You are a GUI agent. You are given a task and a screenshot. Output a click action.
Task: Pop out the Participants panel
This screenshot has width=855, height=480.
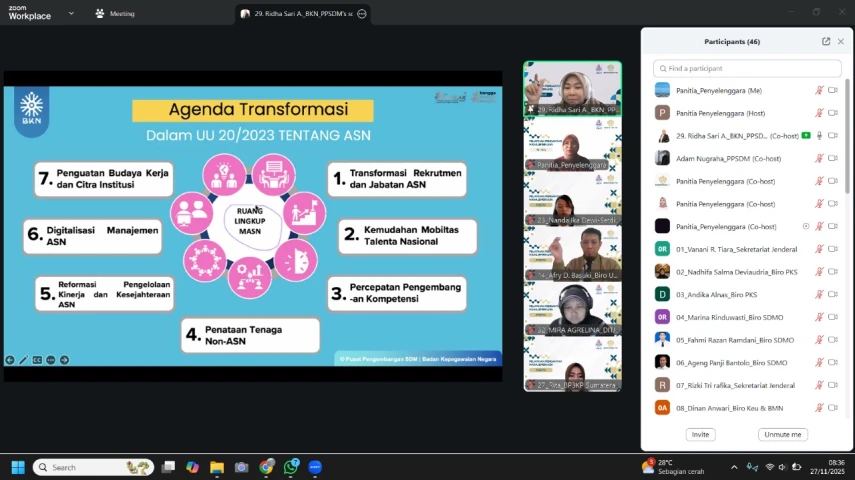pyautogui.click(x=826, y=41)
